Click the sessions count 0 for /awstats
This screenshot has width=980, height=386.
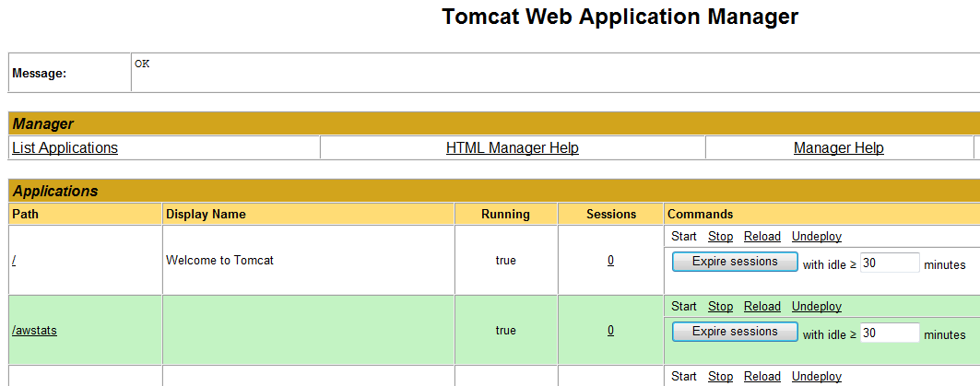coord(610,331)
